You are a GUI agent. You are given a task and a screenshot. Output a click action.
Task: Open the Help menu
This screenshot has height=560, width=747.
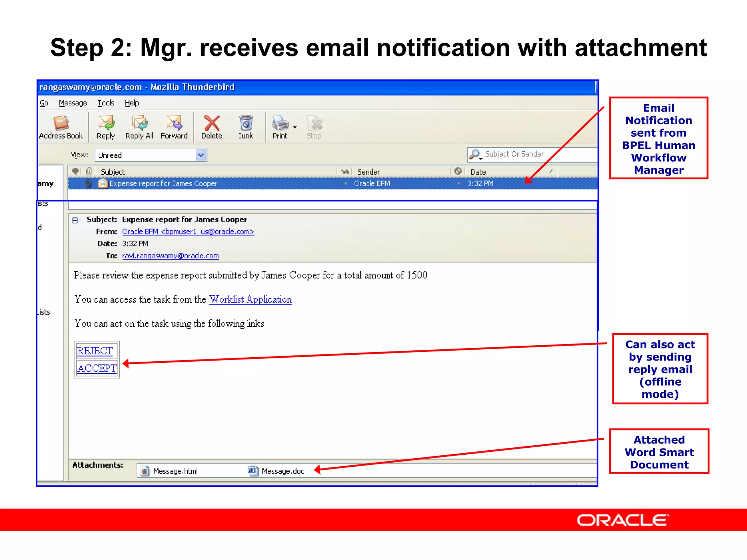(x=132, y=103)
